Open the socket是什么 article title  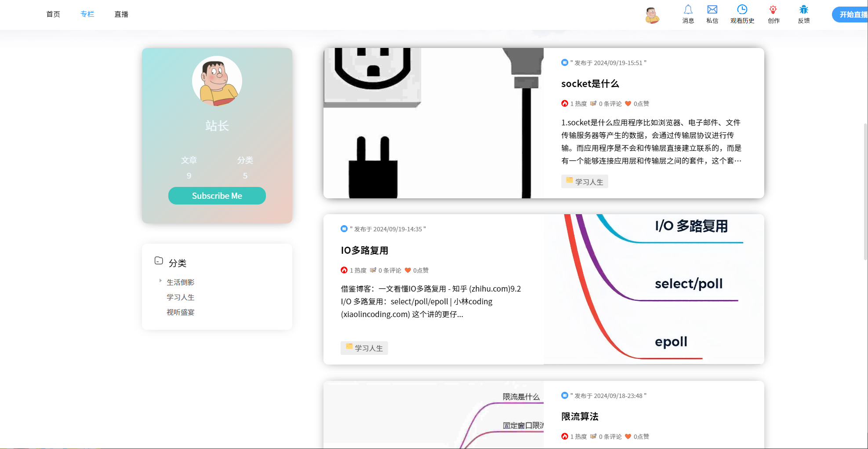tap(590, 84)
